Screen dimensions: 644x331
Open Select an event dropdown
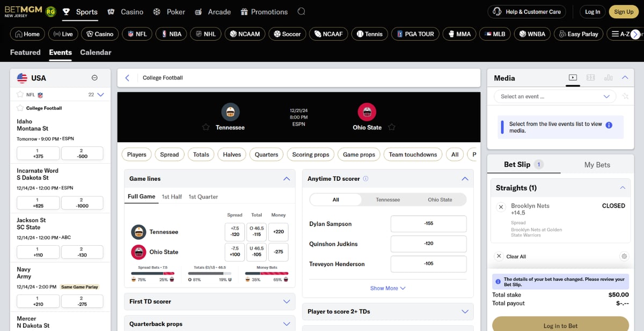(x=555, y=97)
